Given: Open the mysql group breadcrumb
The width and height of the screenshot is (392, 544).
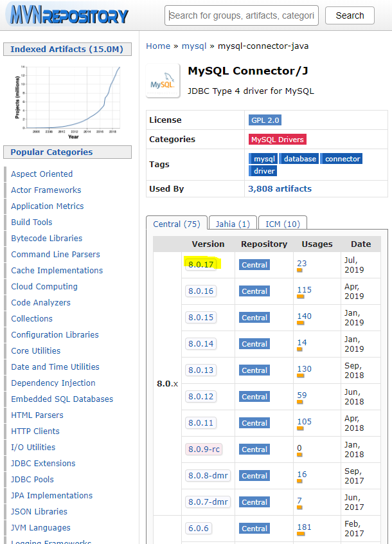Looking at the screenshot, I should [194, 46].
